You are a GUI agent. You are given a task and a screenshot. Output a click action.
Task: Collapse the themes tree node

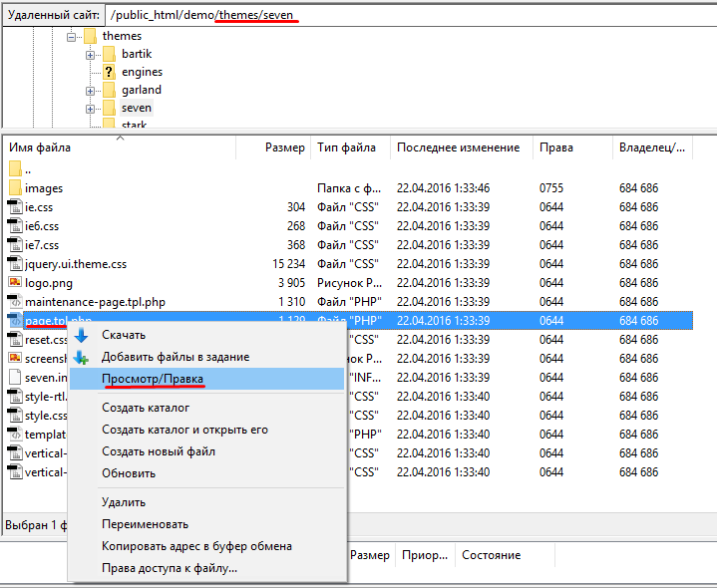click(72, 37)
